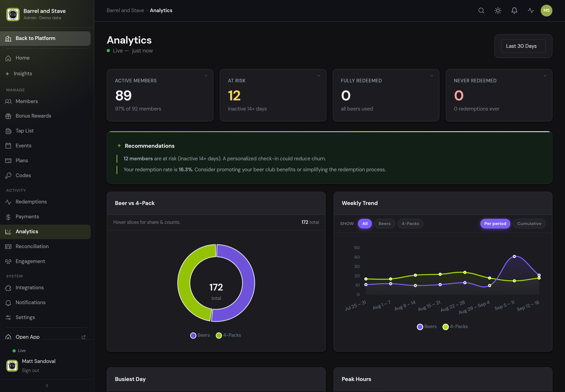The height and width of the screenshot is (392, 565).
Task: Expand the Never Redeemed card chevron
Action: coord(545,76)
